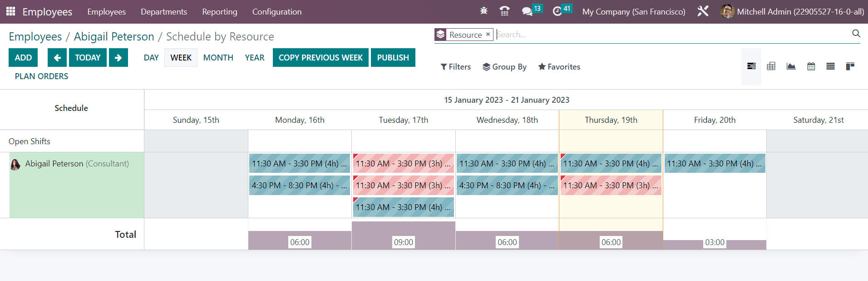Open the conversations chat icon with 13 badge

point(527,11)
